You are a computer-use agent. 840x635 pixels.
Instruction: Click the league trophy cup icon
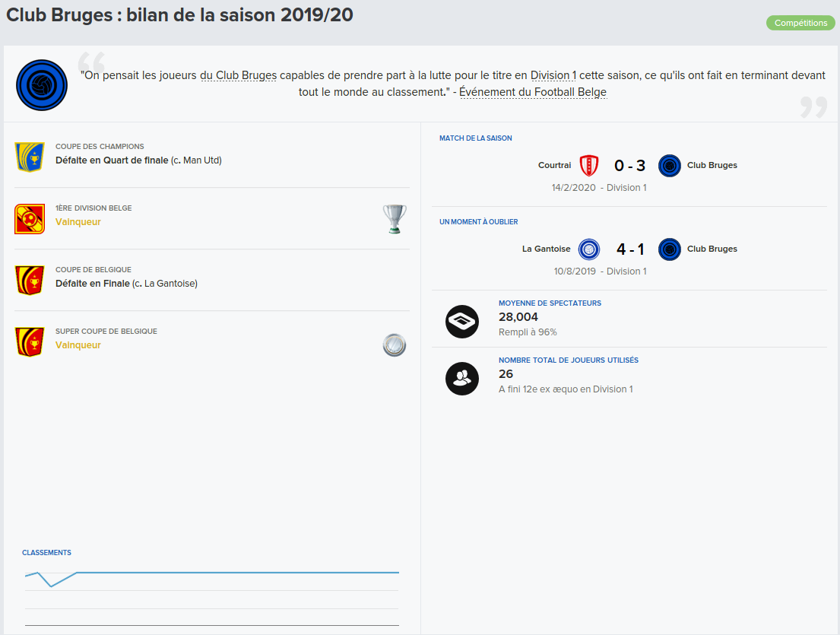pos(395,218)
